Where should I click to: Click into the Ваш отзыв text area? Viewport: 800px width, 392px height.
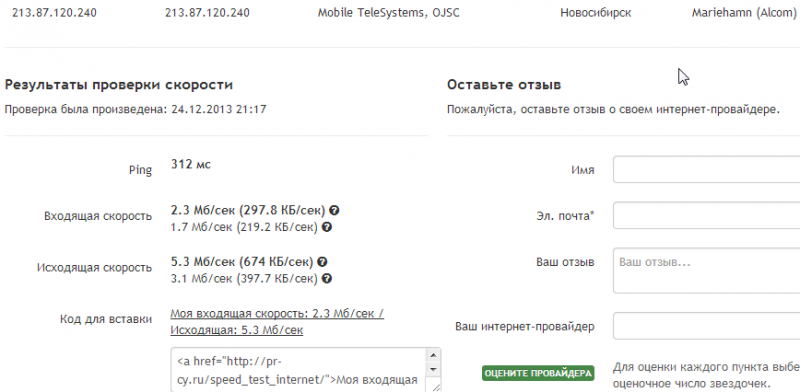point(706,271)
